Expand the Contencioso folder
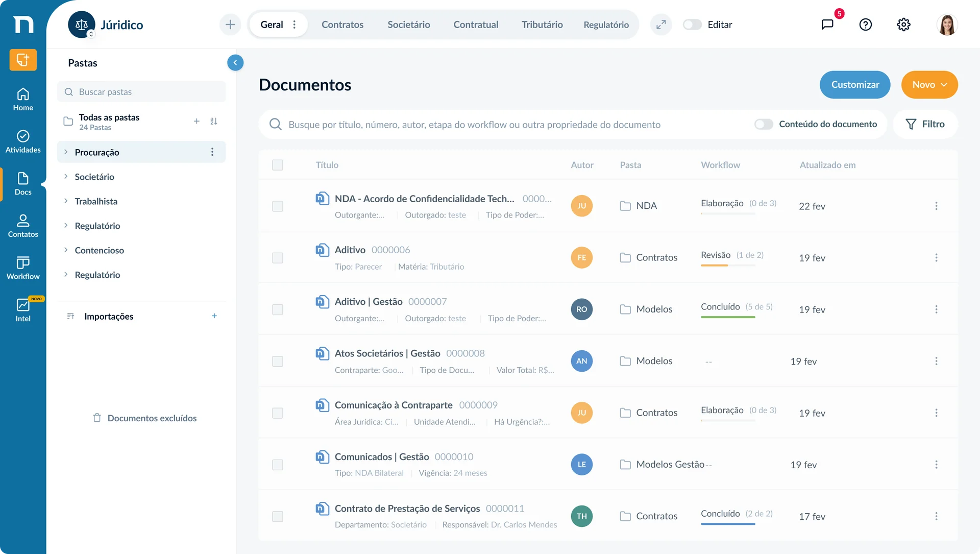 point(66,250)
